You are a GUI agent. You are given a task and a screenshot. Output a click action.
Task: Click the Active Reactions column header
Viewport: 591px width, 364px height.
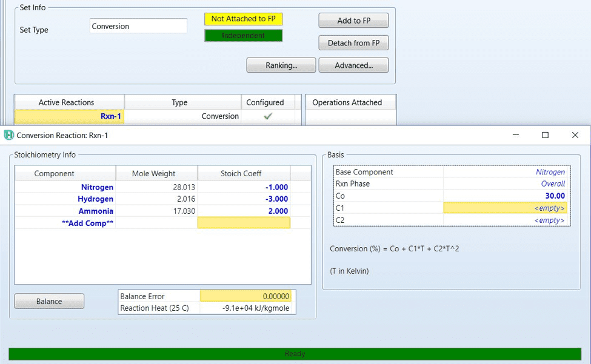point(69,102)
